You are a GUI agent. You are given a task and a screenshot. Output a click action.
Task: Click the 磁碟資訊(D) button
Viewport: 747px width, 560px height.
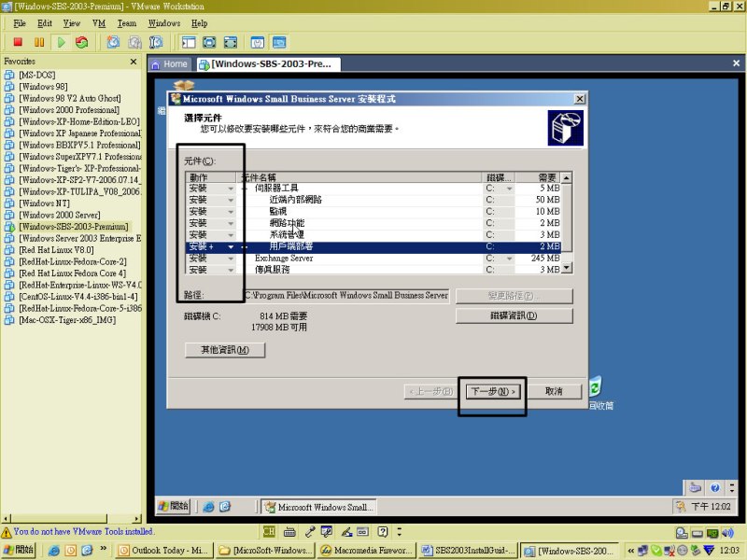(514, 315)
